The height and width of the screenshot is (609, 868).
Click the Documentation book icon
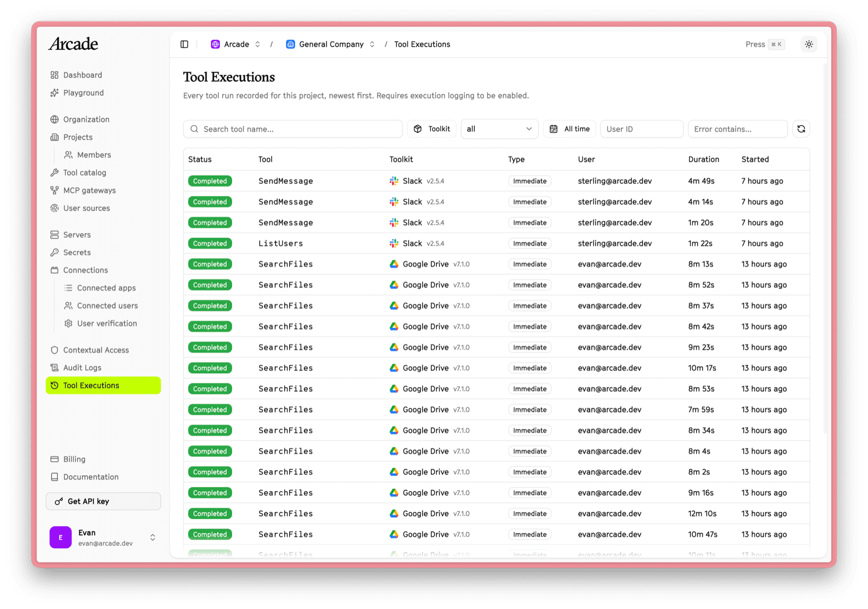(54, 477)
